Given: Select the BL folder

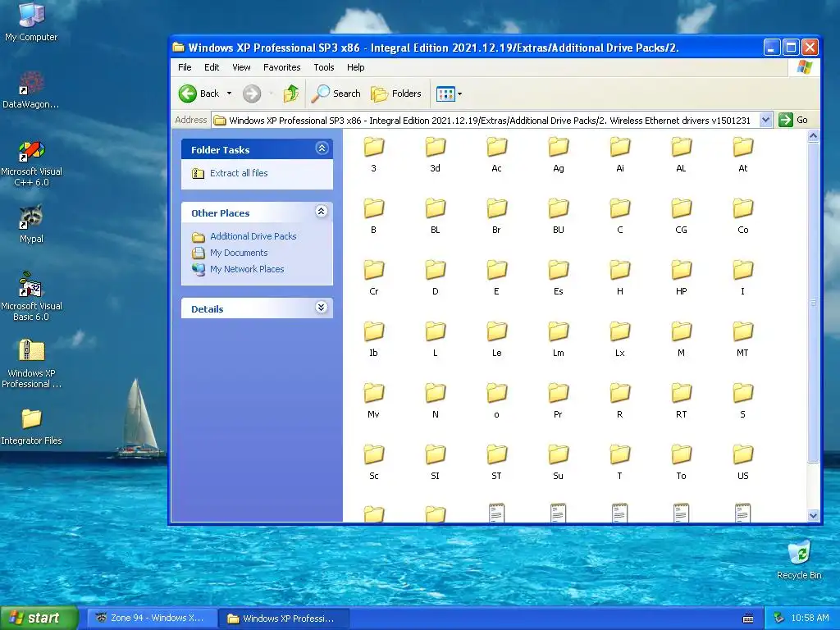Looking at the screenshot, I should pos(435,216).
